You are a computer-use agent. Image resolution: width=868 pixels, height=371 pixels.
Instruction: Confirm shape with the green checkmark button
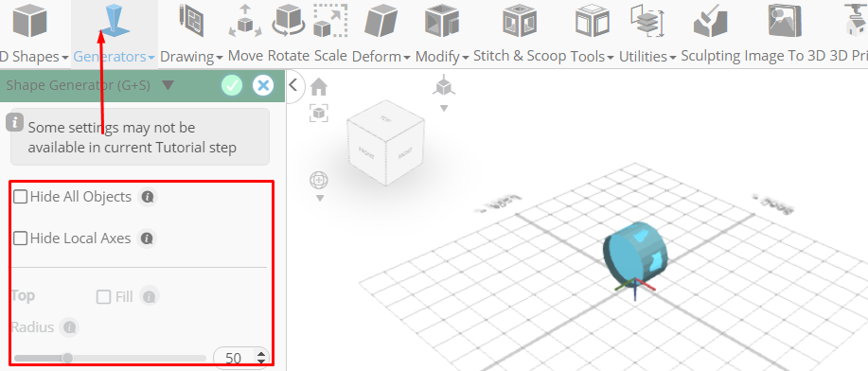click(232, 85)
